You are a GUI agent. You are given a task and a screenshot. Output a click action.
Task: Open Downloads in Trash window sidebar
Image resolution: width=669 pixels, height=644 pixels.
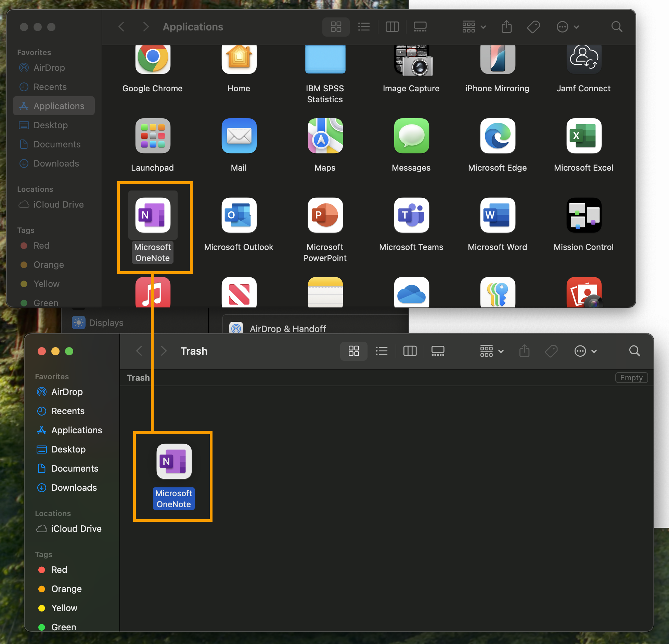click(x=72, y=488)
